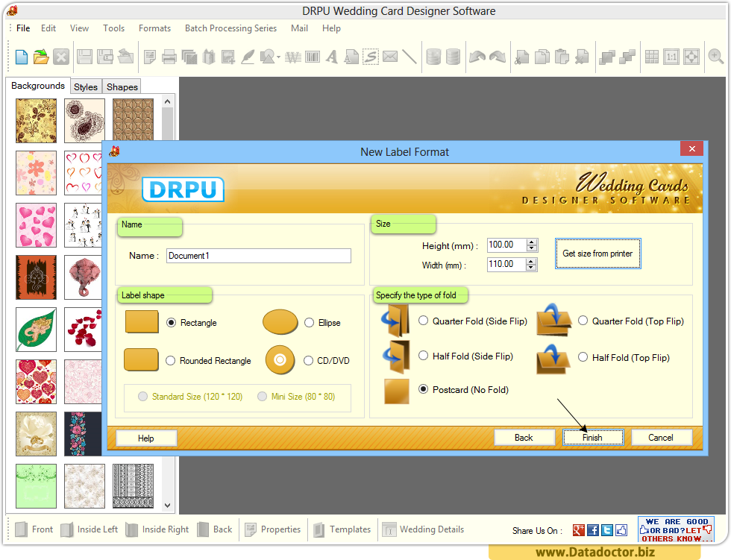Open the Edit menu
This screenshot has height=560, width=731.
48,28
